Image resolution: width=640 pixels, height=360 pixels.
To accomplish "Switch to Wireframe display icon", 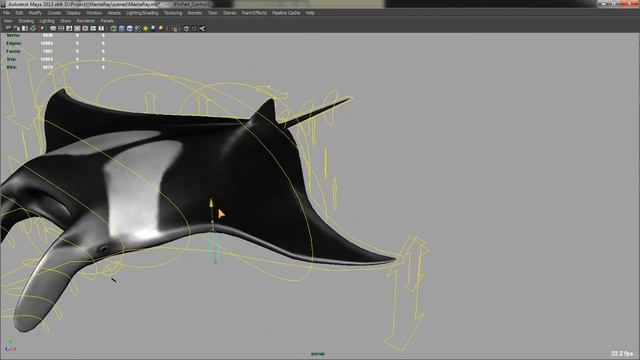I will pyautogui.click(x=113, y=29).
